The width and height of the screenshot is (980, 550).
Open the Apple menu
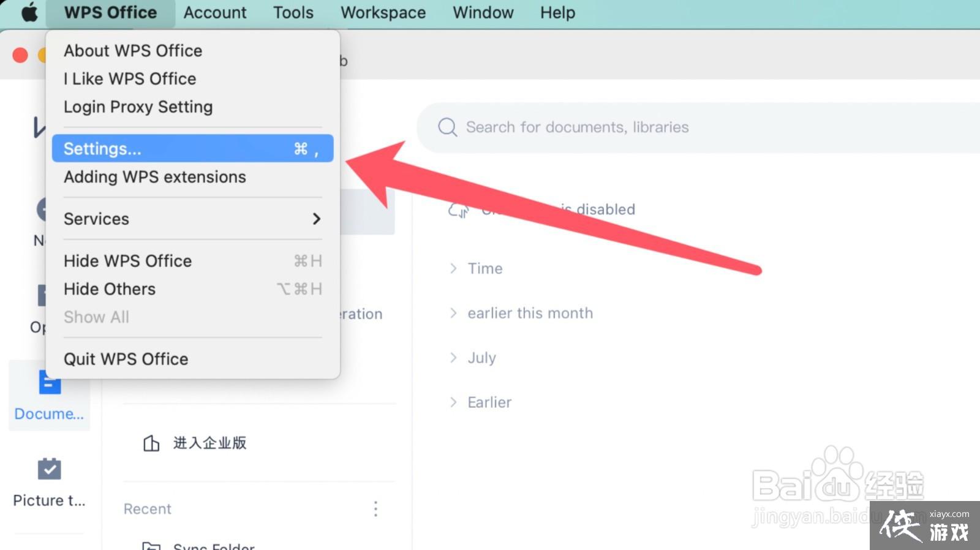[29, 12]
